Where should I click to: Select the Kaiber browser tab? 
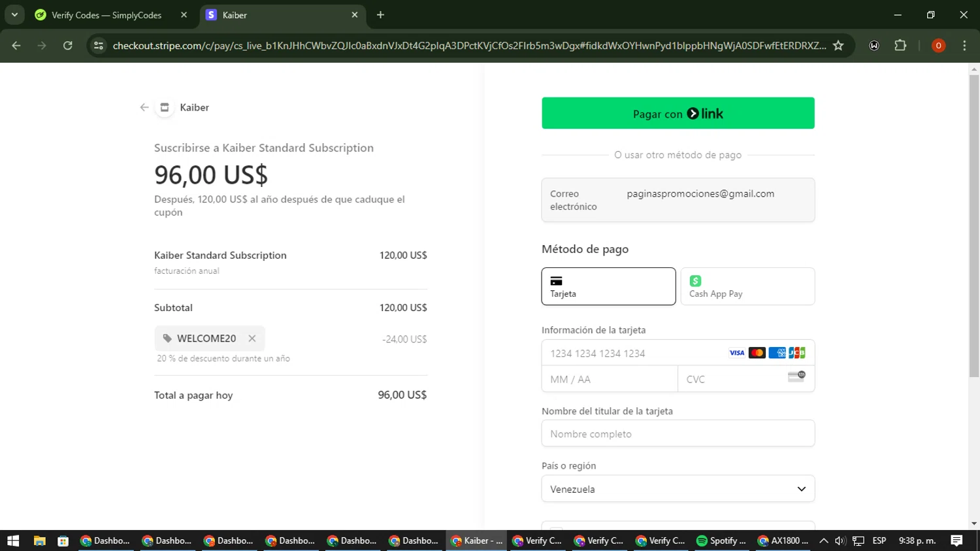click(282, 15)
